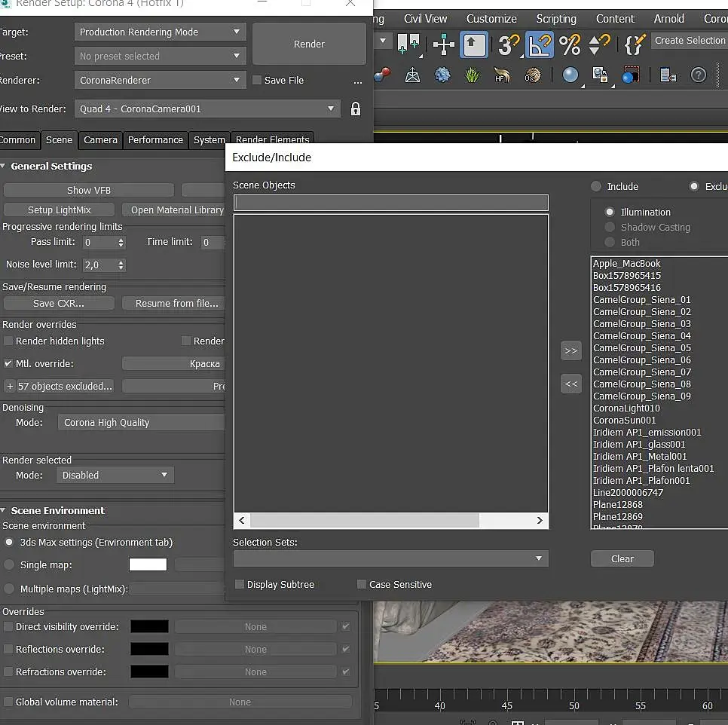Image resolution: width=728 pixels, height=725 pixels.
Task: Click the lock view to render icon
Action: click(356, 109)
